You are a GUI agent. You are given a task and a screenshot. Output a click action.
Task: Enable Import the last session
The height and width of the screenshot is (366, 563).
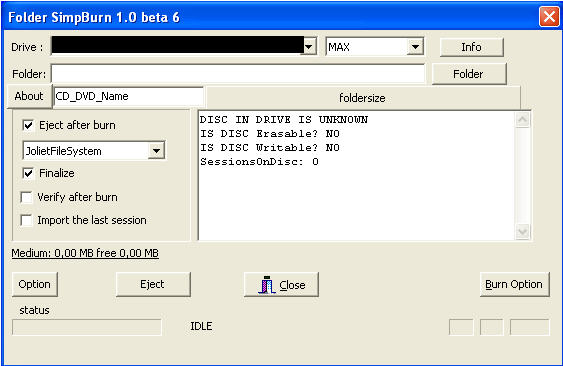(27, 220)
